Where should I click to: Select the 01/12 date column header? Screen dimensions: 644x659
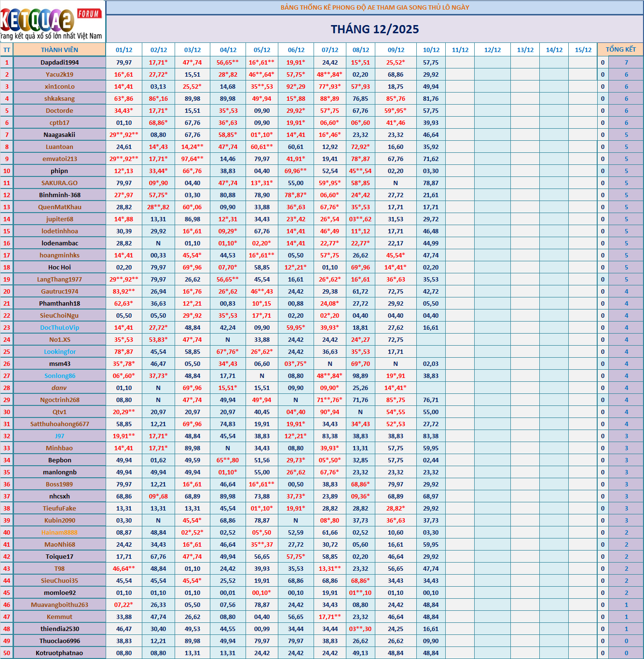pos(124,50)
